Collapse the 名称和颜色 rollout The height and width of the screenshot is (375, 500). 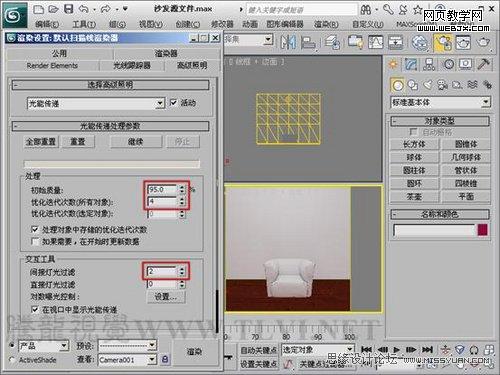(x=440, y=214)
